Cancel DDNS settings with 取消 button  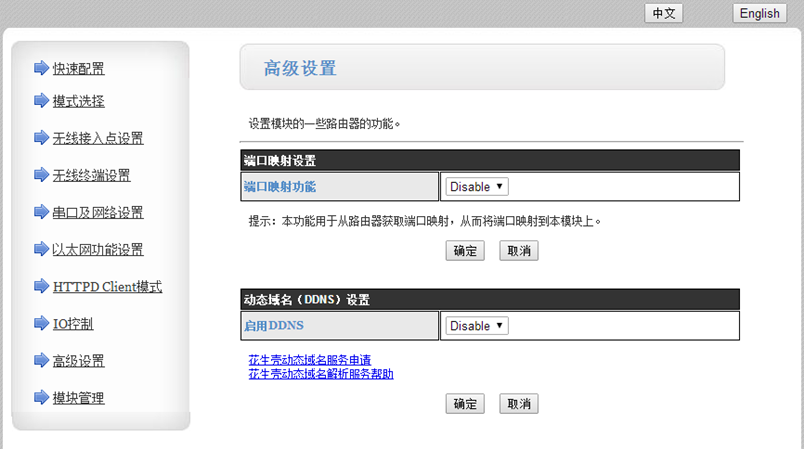coord(519,404)
